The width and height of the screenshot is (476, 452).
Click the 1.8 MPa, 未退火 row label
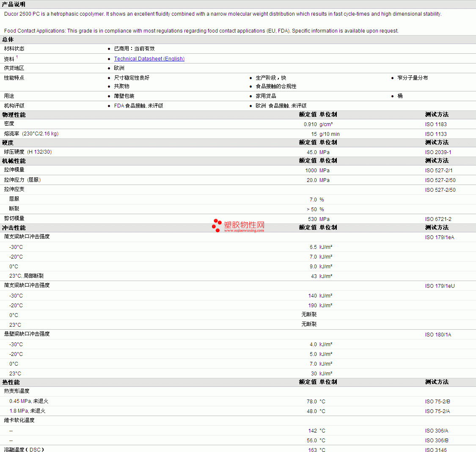(x=27, y=411)
